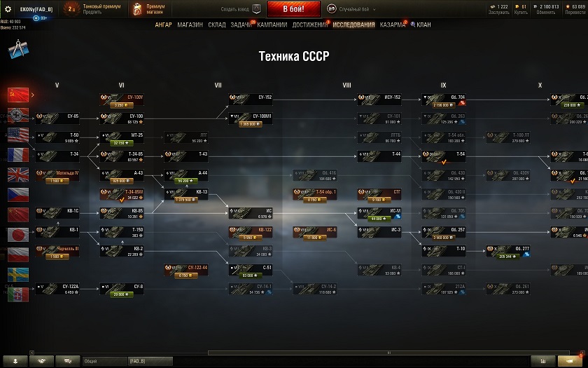The width and height of the screenshot is (588, 368).
Task: Expand the USSR flag arrow
Action: (x=33, y=95)
